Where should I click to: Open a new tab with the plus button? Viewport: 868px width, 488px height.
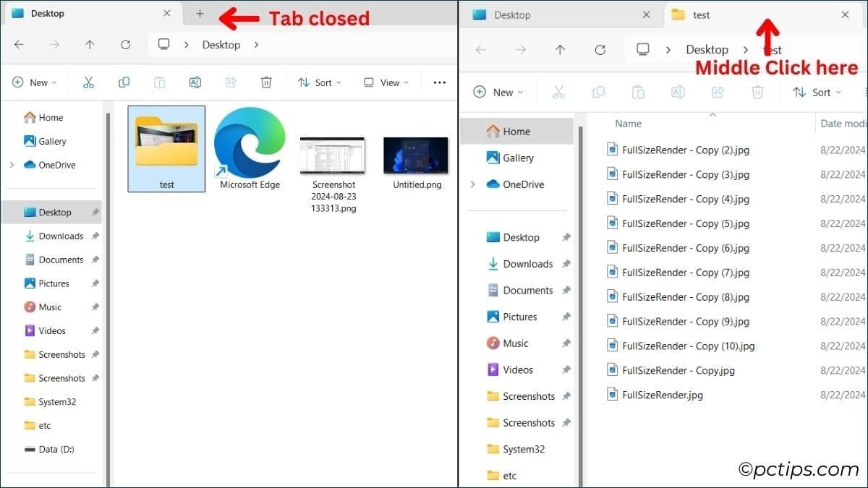tap(199, 14)
